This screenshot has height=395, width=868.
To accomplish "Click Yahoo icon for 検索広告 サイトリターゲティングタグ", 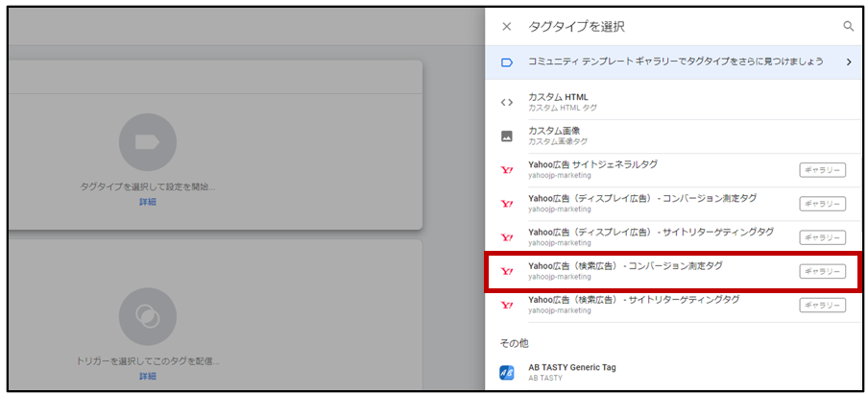I will click(507, 306).
